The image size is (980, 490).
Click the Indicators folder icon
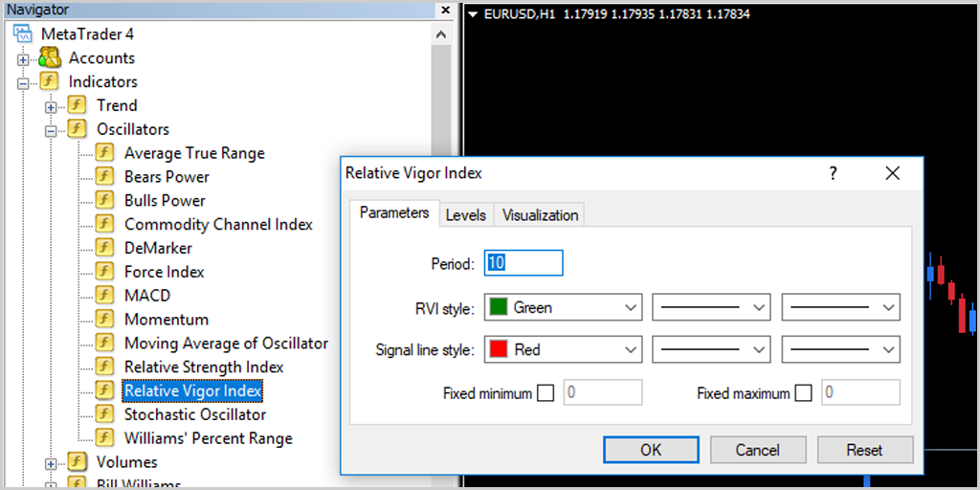pyautogui.click(x=50, y=81)
